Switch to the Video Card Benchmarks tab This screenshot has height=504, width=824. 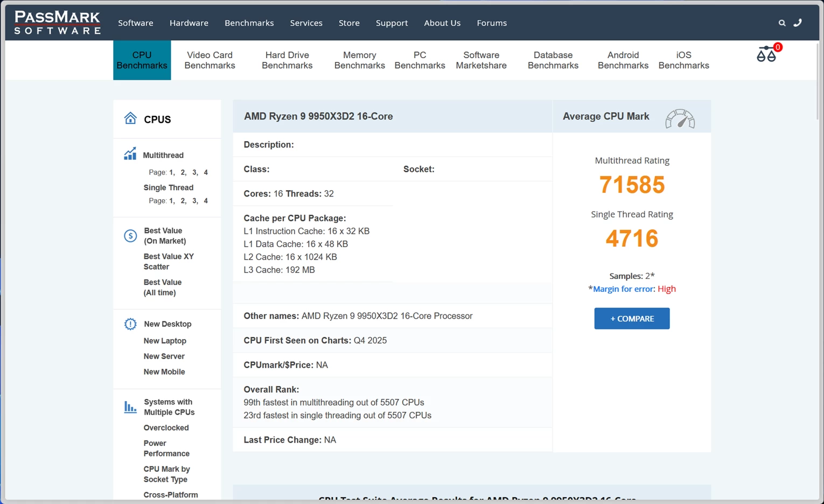[210, 60]
